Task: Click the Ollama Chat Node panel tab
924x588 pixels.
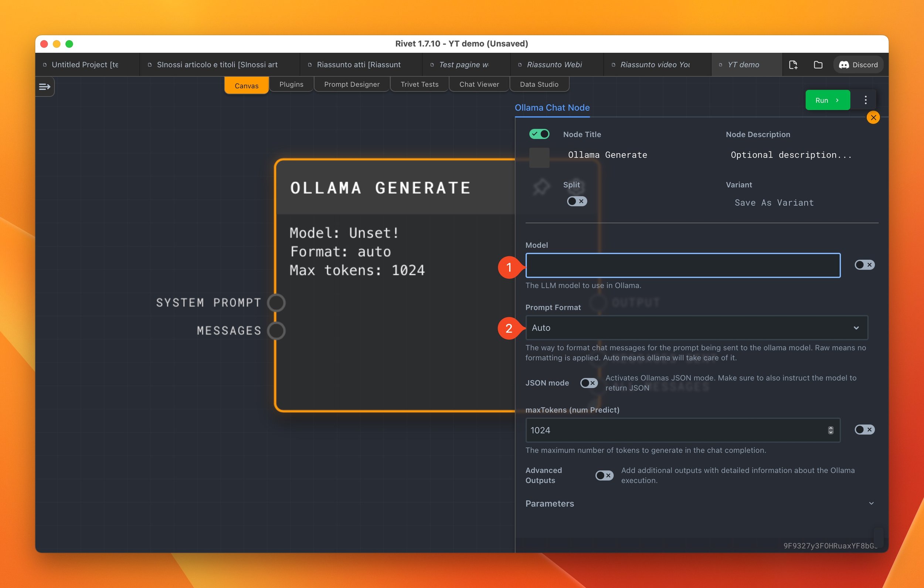Action: (x=552, y=108)
